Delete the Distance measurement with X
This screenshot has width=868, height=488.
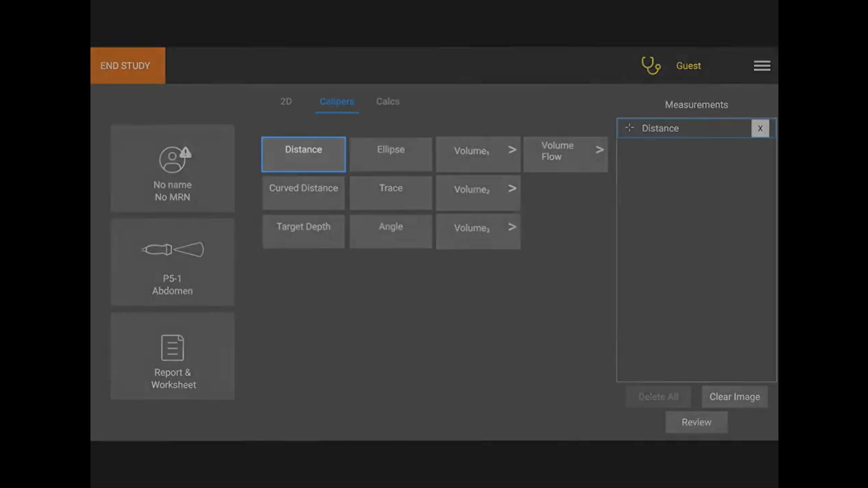(760, 128)
